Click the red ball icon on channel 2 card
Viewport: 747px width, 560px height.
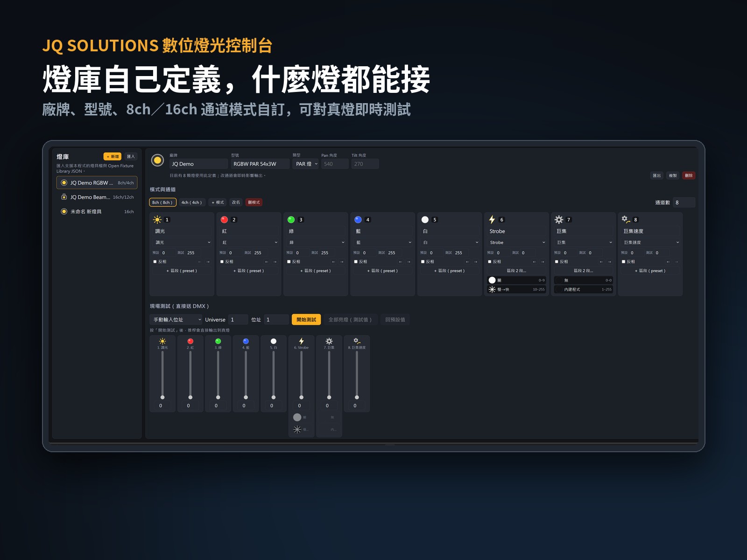[x=224, y=219]
